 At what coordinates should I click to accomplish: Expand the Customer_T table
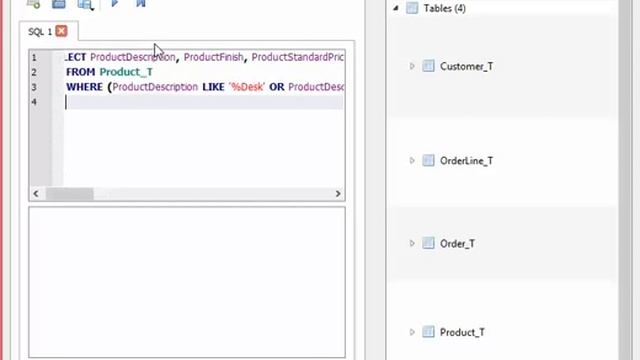coord(412,66)
